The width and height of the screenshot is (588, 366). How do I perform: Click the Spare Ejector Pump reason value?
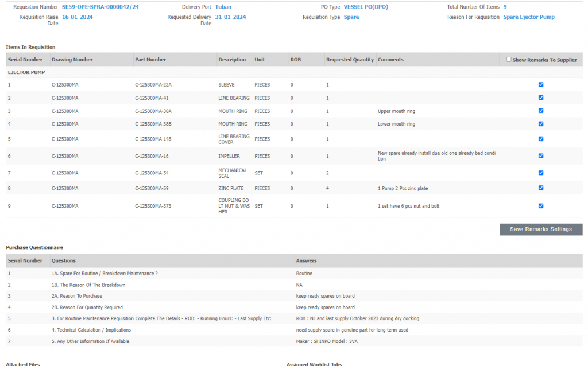529,17
